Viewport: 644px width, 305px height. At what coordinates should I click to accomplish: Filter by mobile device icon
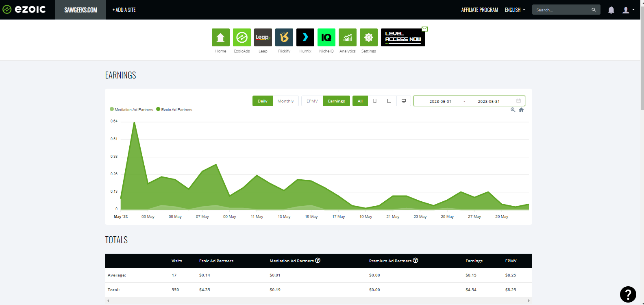[x=375, y=101]
